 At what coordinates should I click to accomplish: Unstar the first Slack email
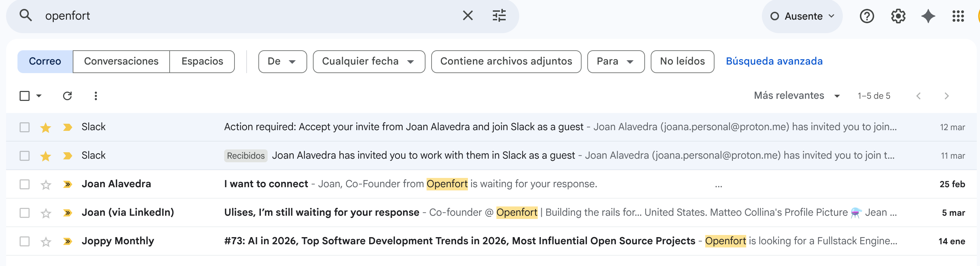pos(46,128)
